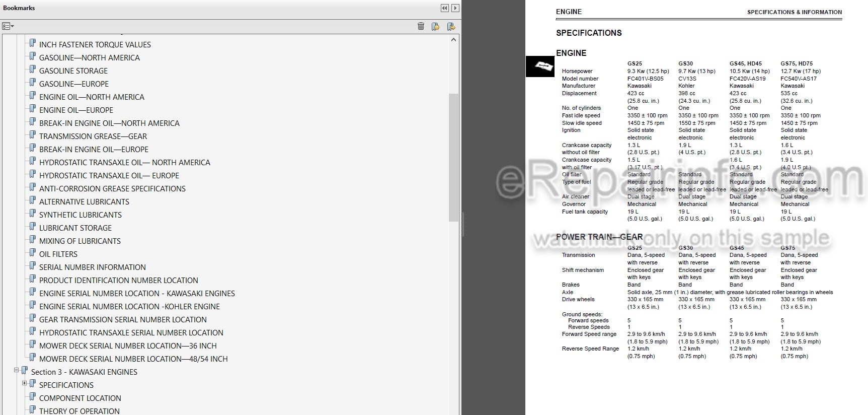Click bookmark icon beside ALTERNATIVE LUBRICANTS
The width and height of the screenshot is (868, 415).
point(33,200)
